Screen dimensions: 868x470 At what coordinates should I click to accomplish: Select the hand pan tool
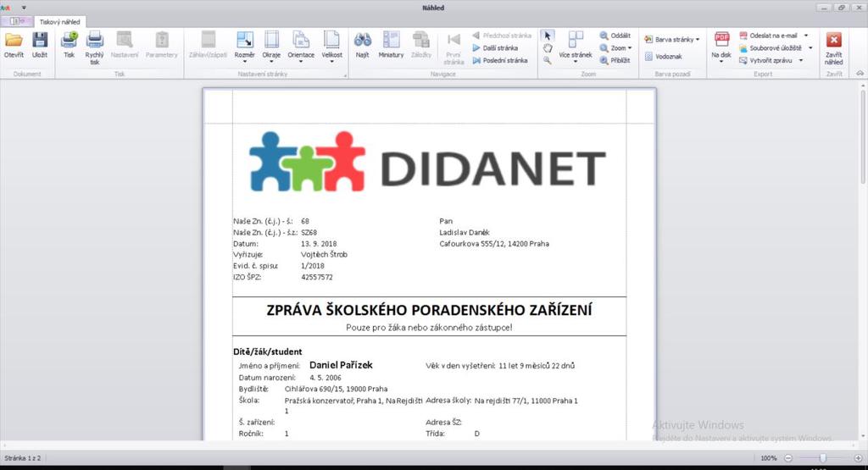click(x=548, y=48)
